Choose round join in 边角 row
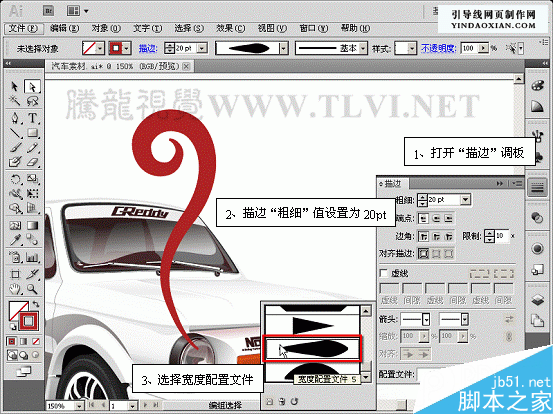The image size is (553, 414). tap(436, 236)
